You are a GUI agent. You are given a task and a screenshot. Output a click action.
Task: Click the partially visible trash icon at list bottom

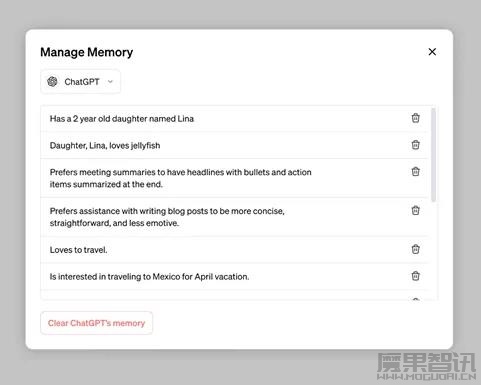(415, 299)
